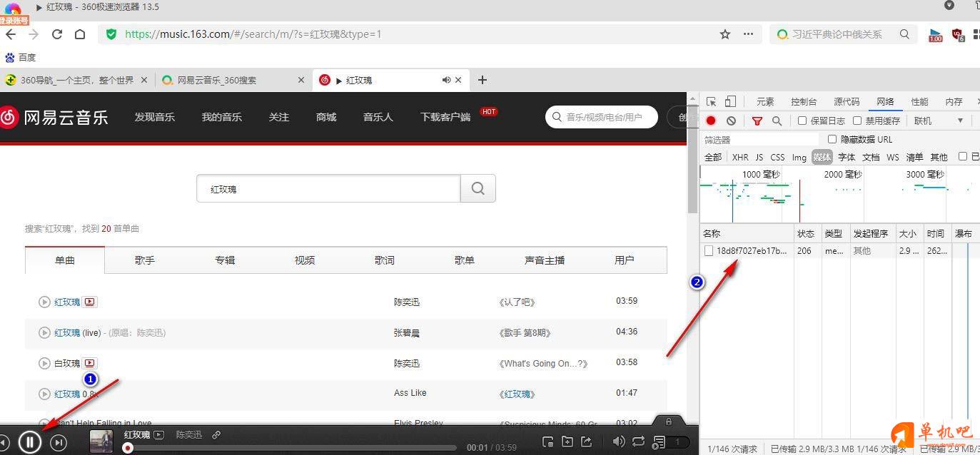Viewport: 980px width, 455px height.
Task: Toggle the red network filter funnel icon
Action: click(757, 121)
